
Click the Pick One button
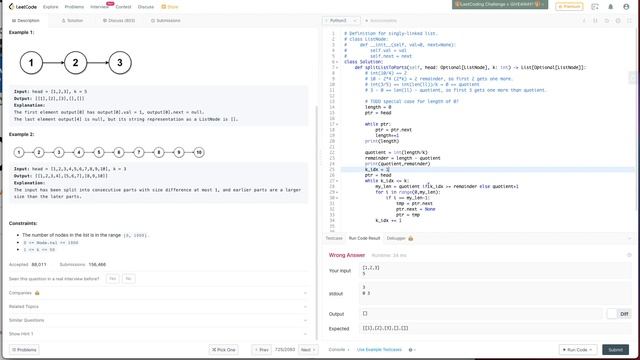tap(223, 350)
